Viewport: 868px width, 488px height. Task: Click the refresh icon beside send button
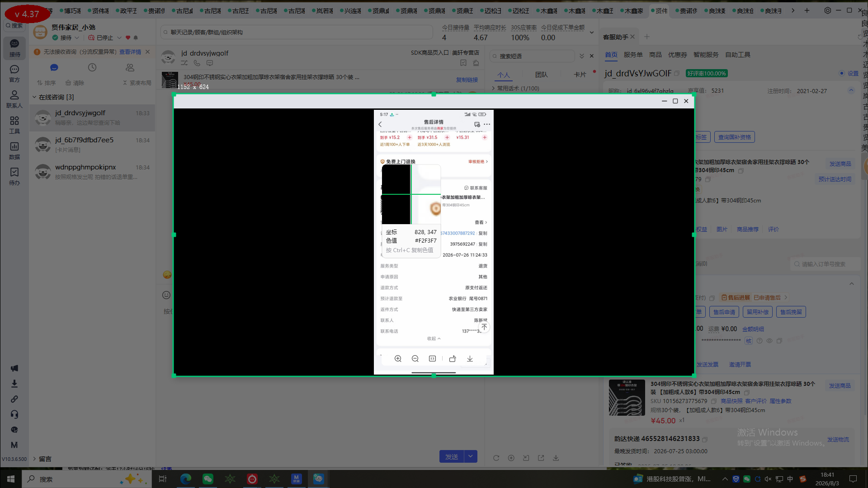[496, 458]
